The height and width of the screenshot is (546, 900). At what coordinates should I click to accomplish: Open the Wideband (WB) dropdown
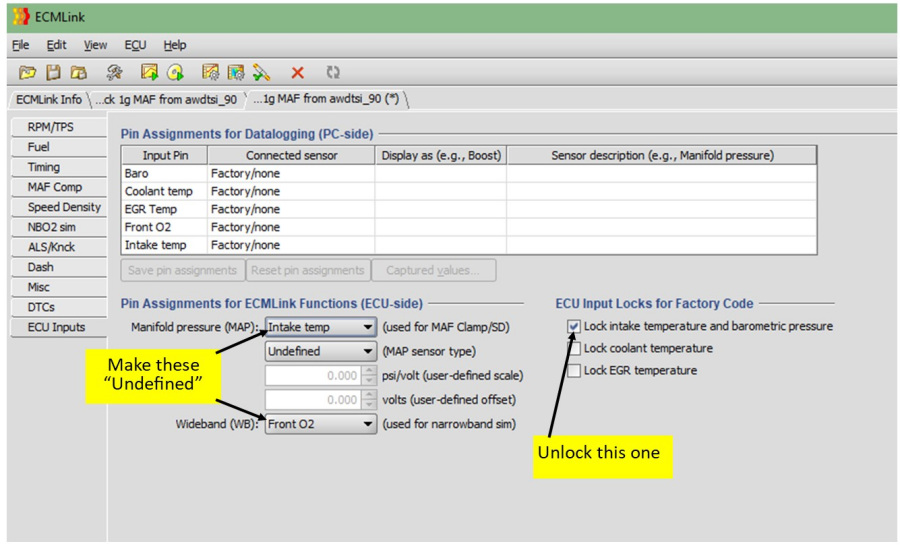coord(320,424)
